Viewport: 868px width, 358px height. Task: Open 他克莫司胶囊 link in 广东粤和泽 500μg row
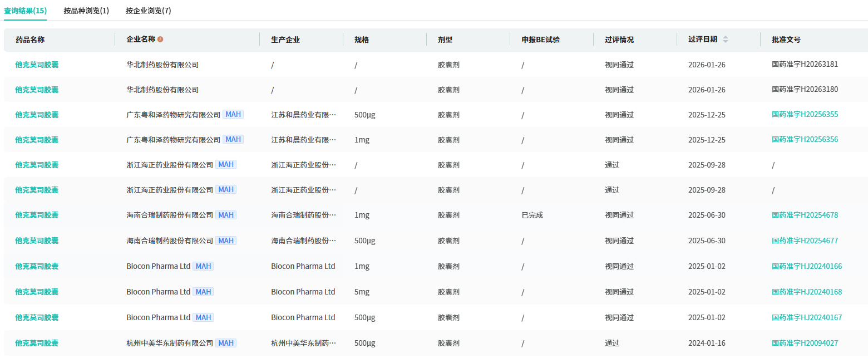coord(37,115)
